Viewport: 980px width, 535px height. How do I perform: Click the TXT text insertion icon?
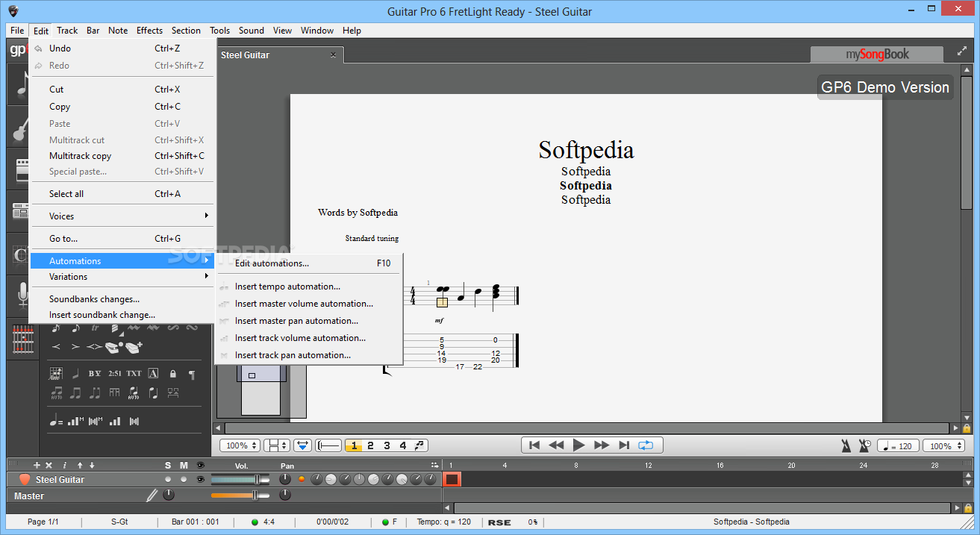pyautogui.click(x=134, y=373)
